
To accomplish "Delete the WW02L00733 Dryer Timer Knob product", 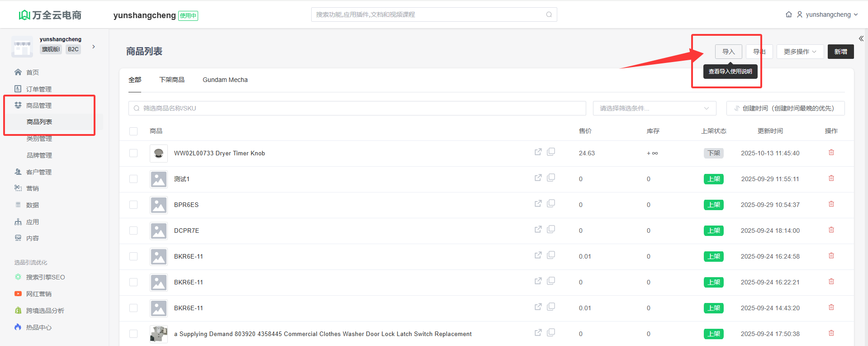I will coord(831,153).
